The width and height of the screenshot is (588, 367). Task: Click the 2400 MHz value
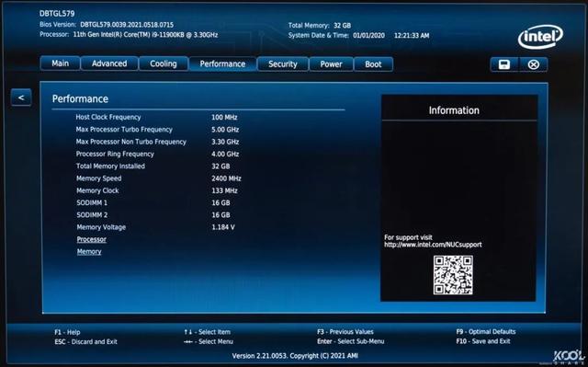[226, 178]
